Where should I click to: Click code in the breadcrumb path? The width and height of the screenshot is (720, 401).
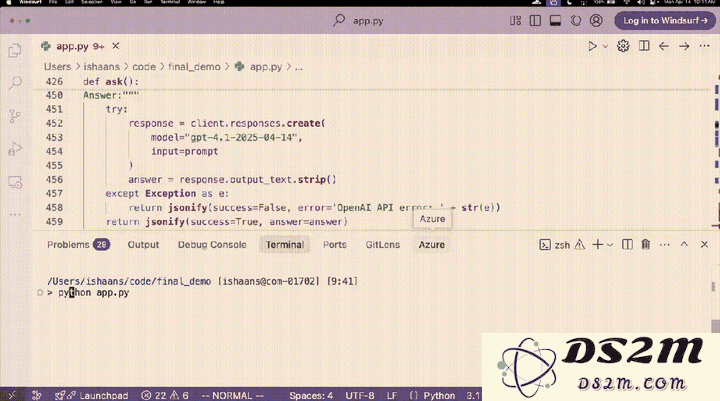point(144,67)
